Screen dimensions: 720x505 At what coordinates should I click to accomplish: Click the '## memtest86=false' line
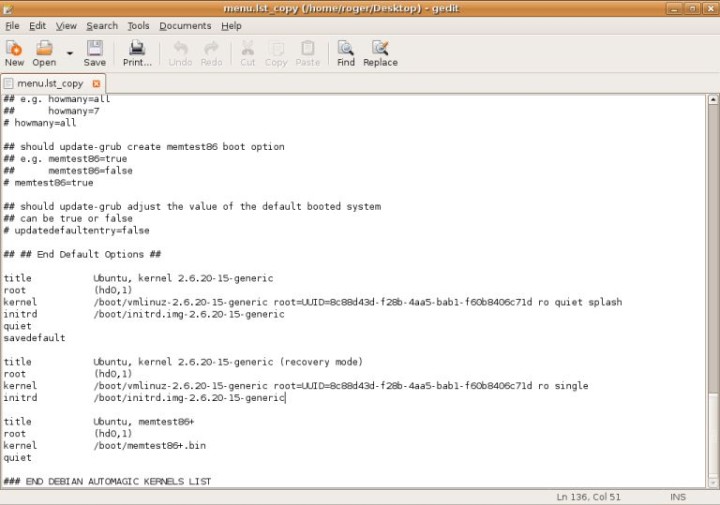(x=68, y=170)
